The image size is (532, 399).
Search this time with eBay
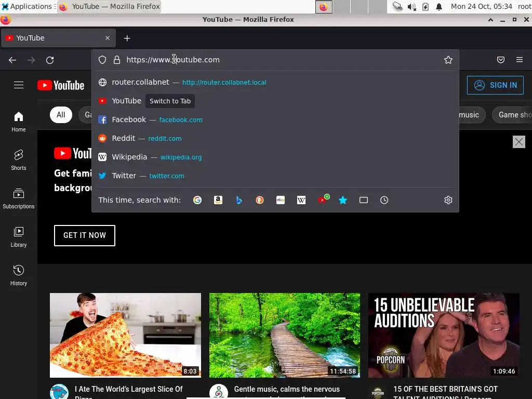[x=281, y=200]
